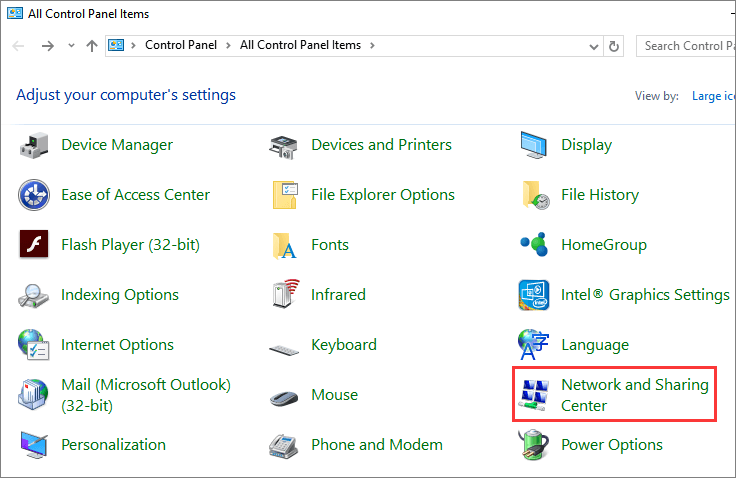736x478 pixels.
Task: Click the Refresh button beside address bar
Action: 615,46
